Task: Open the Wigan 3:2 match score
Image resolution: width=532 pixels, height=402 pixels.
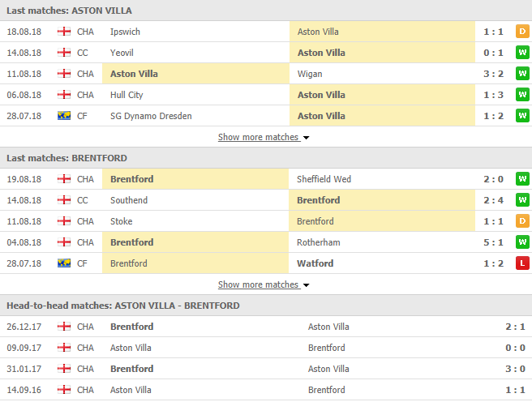Action: click(493, 74)
